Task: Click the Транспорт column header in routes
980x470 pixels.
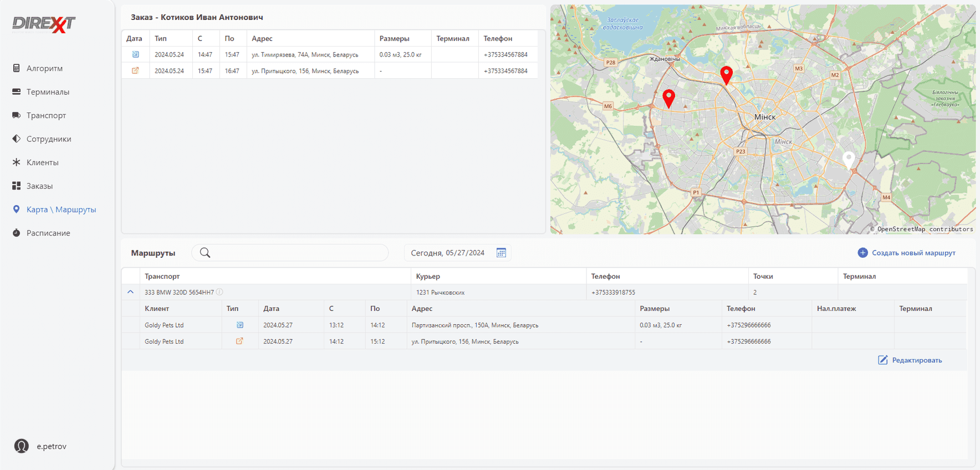Action: [x=162, y=276]
